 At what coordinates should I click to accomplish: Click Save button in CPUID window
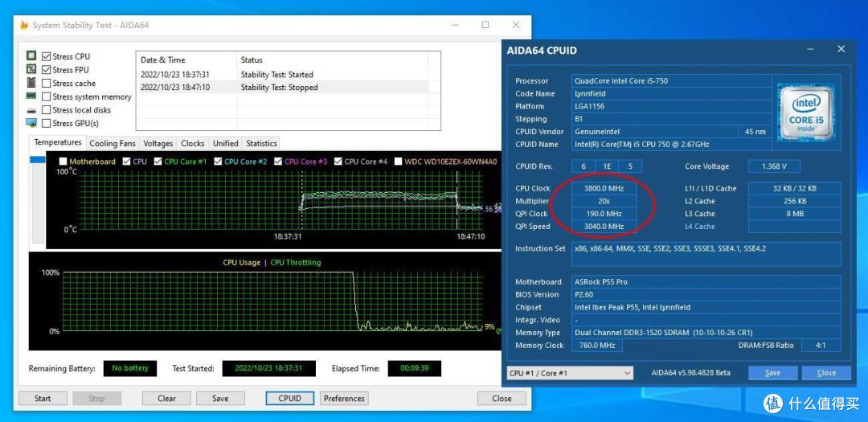pos(772,373)
